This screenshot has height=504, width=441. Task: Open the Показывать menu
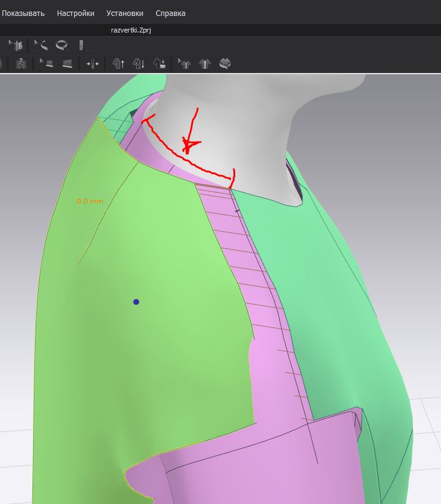click(x=23, y=13)
